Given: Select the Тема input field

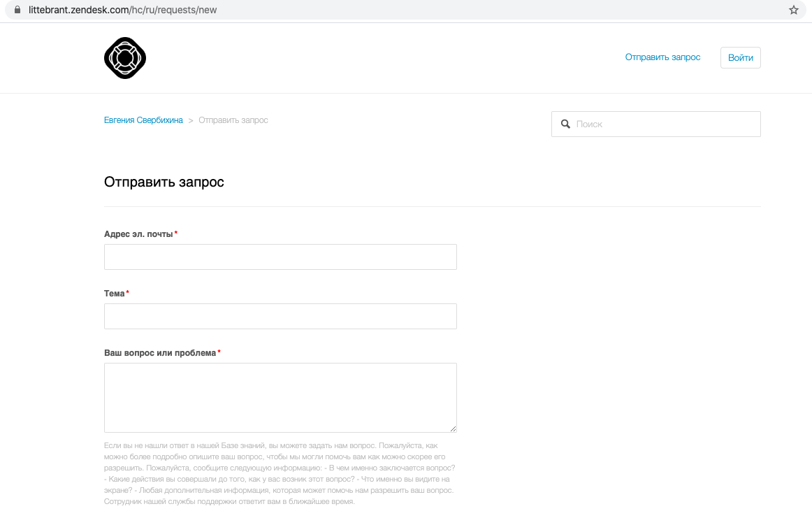Looking at the screenshot, I should click(x=280, y=316).
